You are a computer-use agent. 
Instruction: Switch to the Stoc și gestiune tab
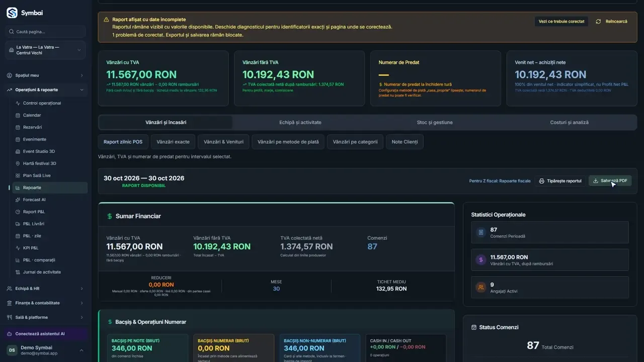(x=435, y=122)
